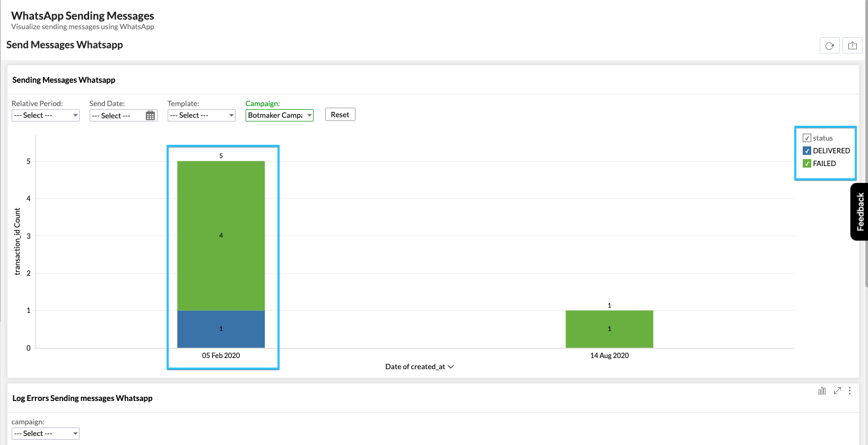
Task: Expand the Template dropdown
Action: [x=202, y=116]
